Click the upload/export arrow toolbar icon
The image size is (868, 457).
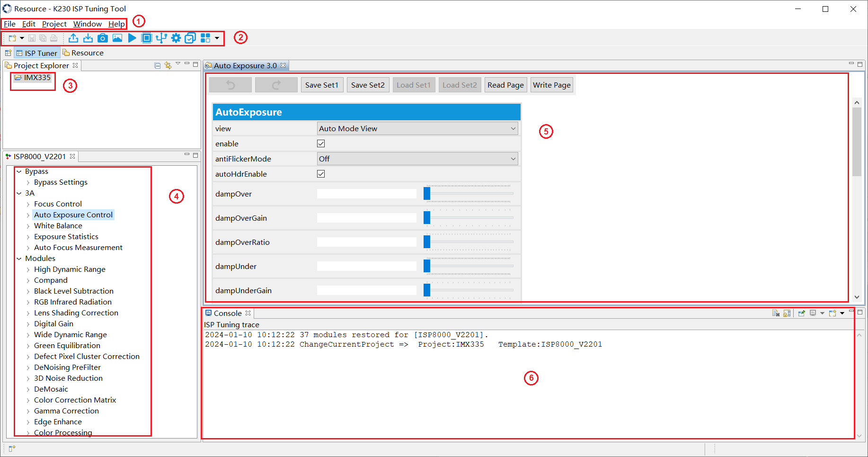73,38
